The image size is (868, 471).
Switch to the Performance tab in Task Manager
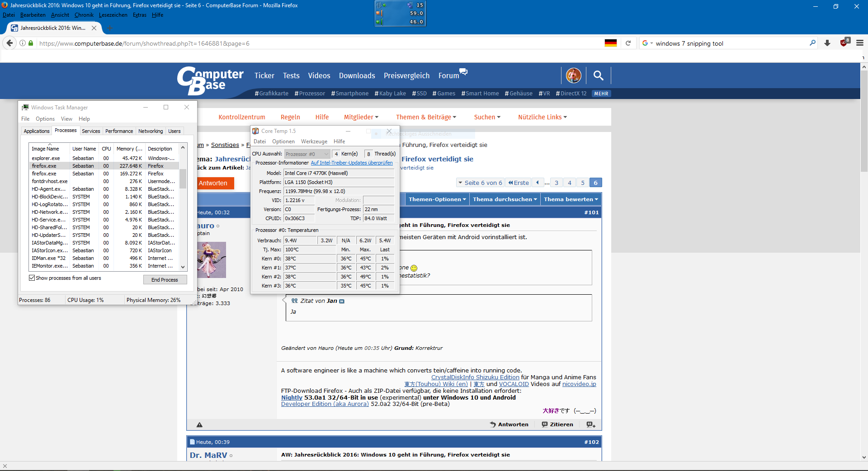tap(119, 131)
